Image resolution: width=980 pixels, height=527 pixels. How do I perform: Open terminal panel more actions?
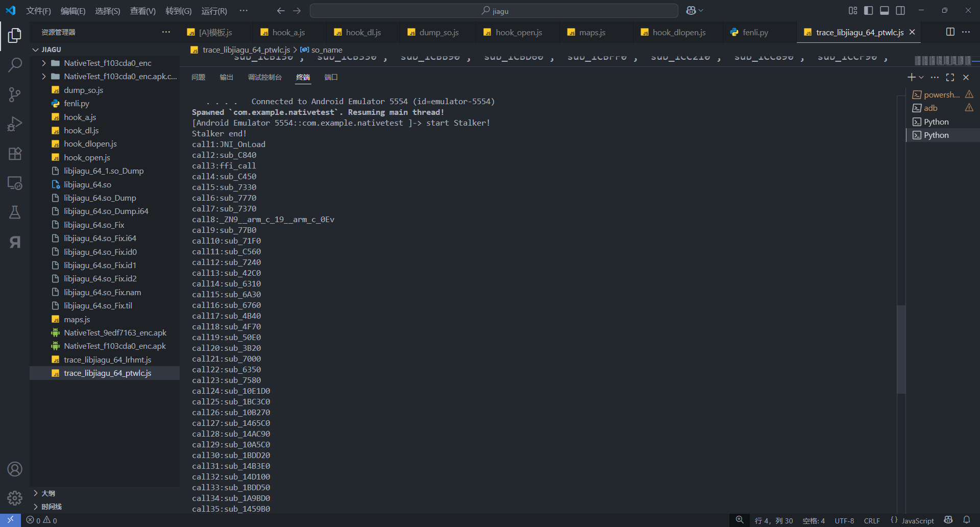click(935, 77)
